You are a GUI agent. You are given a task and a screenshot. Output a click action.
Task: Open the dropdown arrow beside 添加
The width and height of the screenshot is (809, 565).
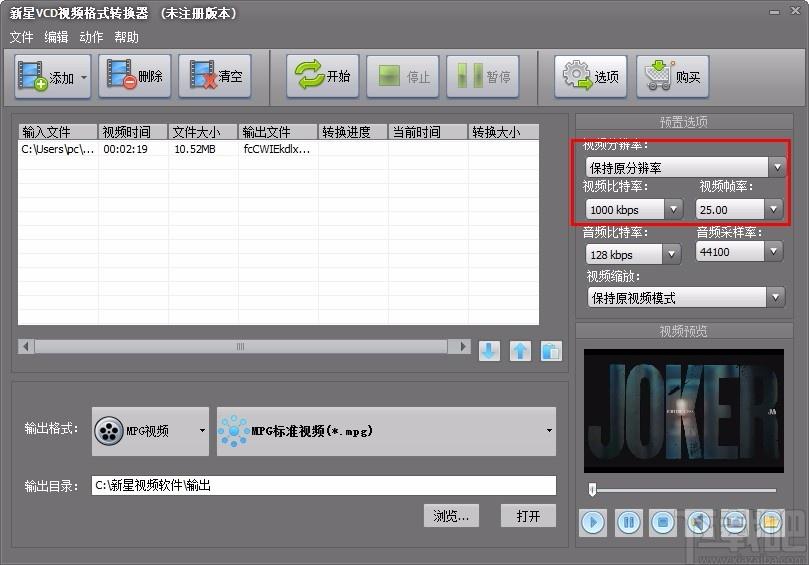(84, 77)
